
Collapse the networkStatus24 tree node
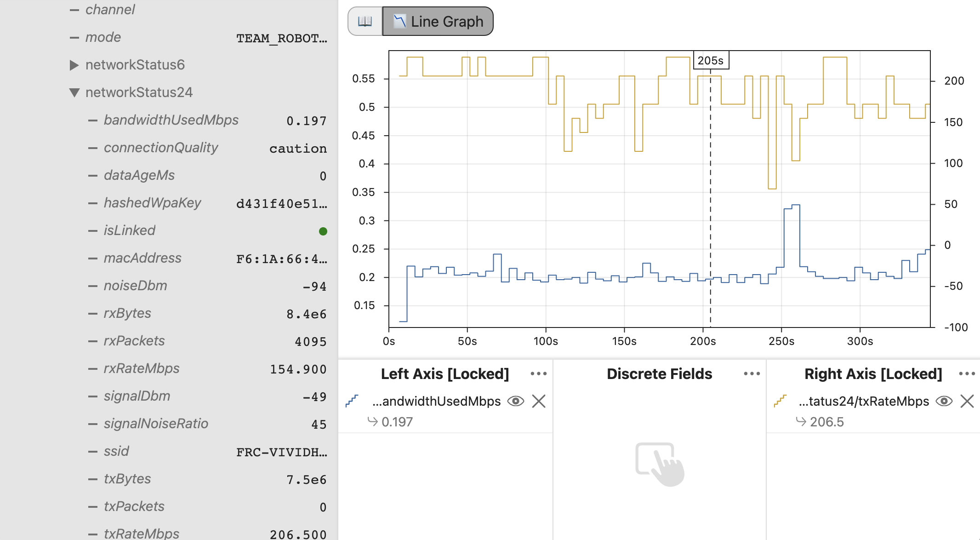tap(74, 92)
